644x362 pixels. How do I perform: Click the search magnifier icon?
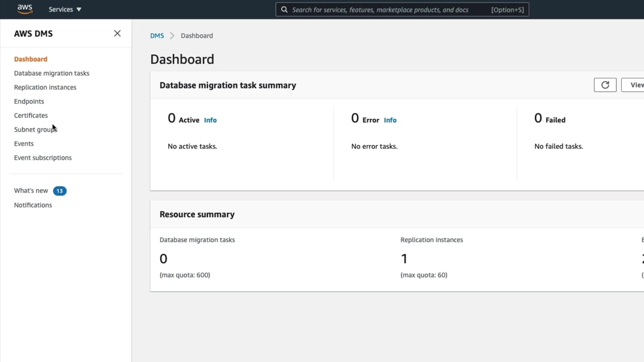[284, 10]
